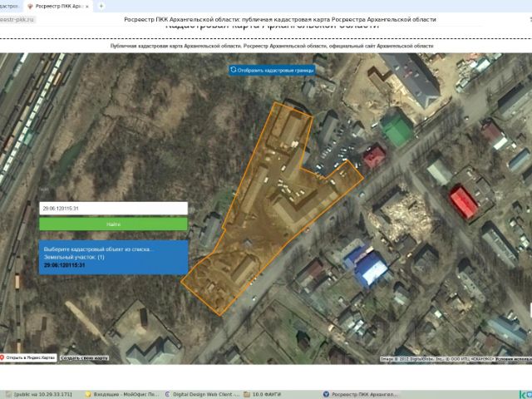The width and height of the screenshot is (532, 399).
Task: Click the browser icon of Росреестр taskbar item
Action: [x=327, y=394]
